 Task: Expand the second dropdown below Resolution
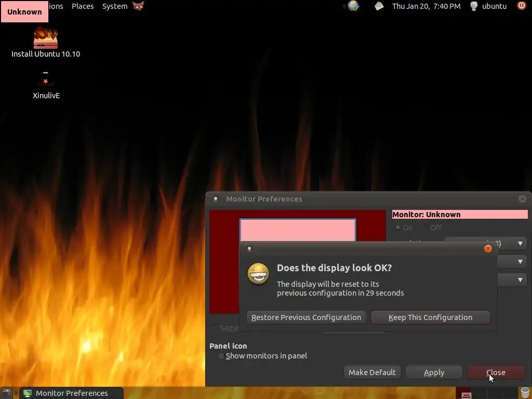pyautogui.click(x=520, y=262)
